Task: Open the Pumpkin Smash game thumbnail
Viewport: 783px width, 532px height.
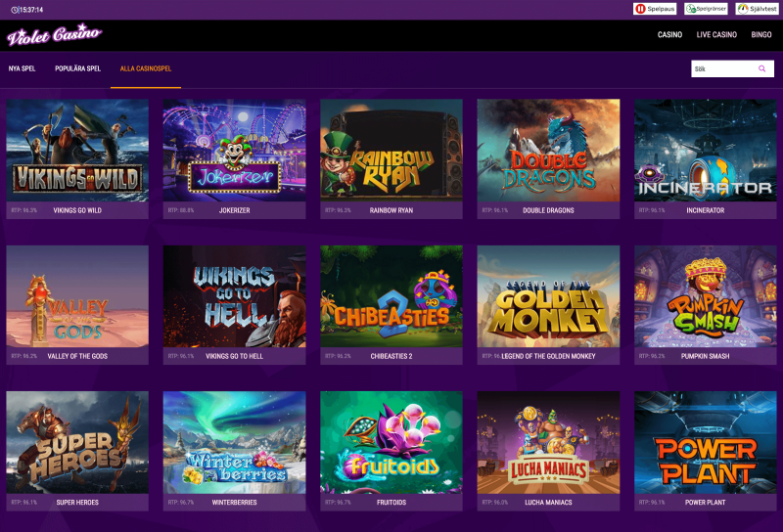Action: 705,296
